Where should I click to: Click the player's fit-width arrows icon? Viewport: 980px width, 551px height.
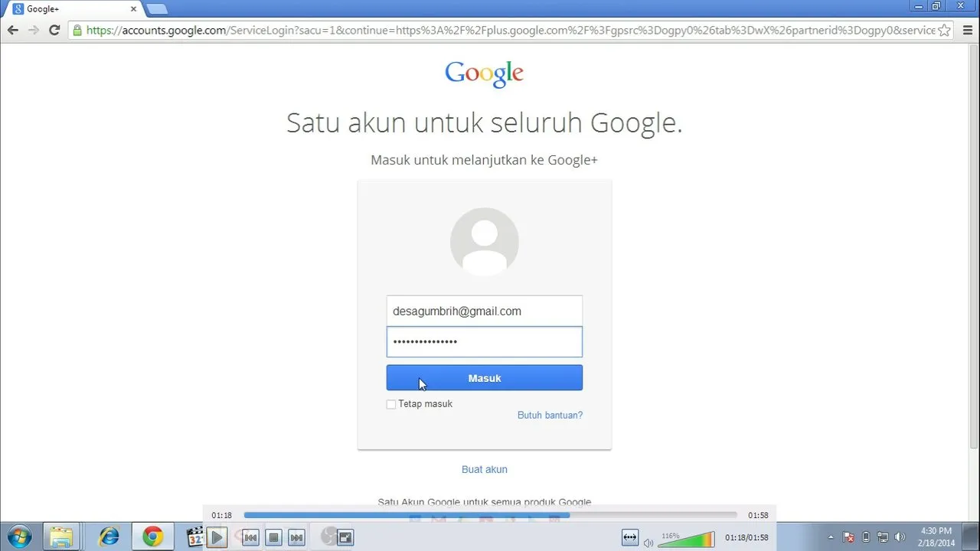(x=630, y=537)
